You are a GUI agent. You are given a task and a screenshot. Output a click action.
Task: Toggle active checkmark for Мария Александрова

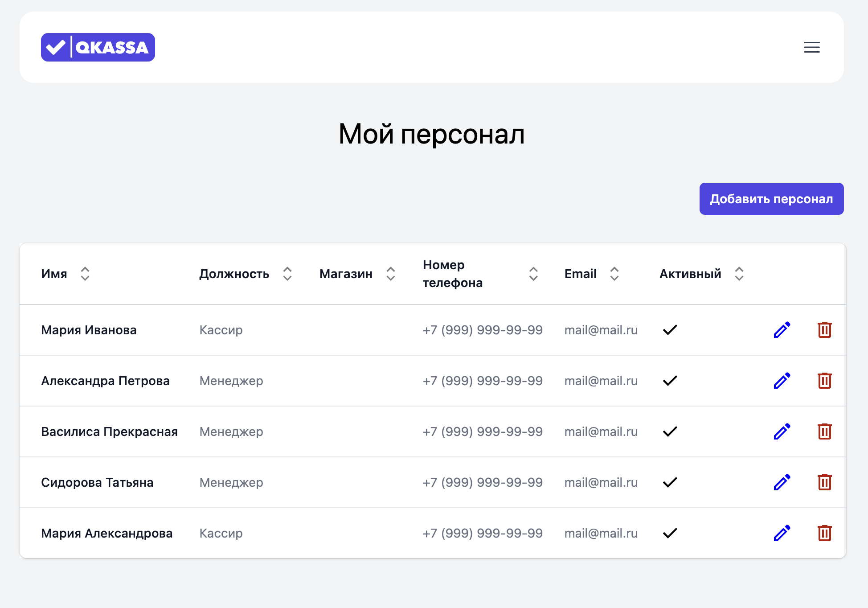click(670, 533)
